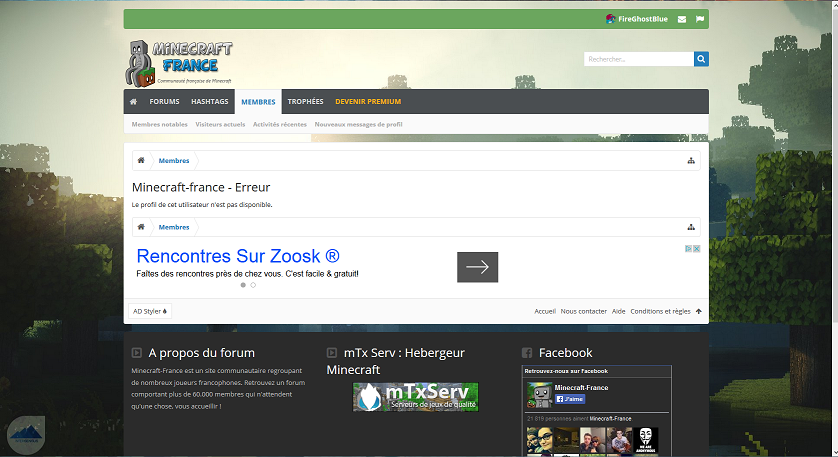Screen dimensions: 838x457
Task: Open the Rencontres Sur Zoosk ad headline
Action: pyautogui.click(x=238, y=256)
